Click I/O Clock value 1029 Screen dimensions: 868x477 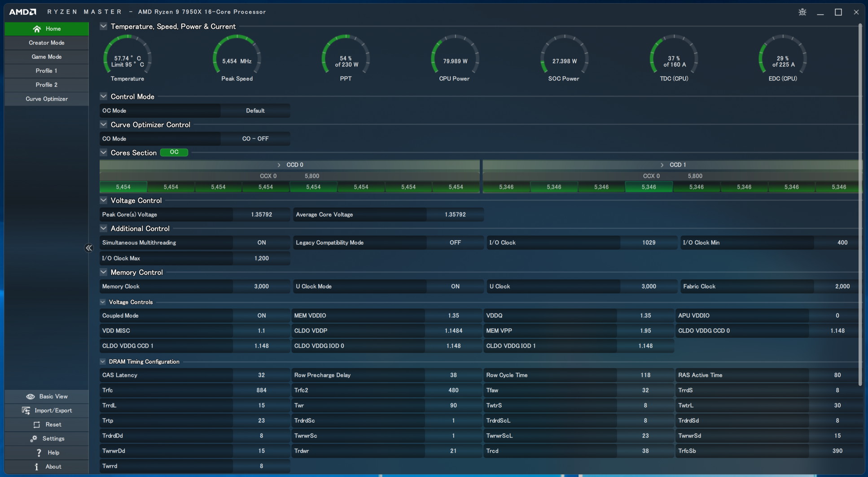pos(649,243)
